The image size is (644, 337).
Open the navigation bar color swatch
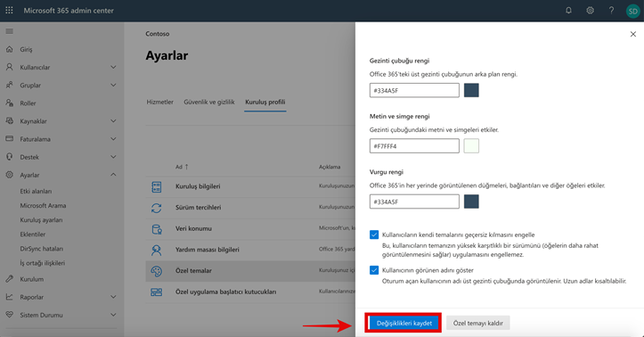(x=471, y=90)
